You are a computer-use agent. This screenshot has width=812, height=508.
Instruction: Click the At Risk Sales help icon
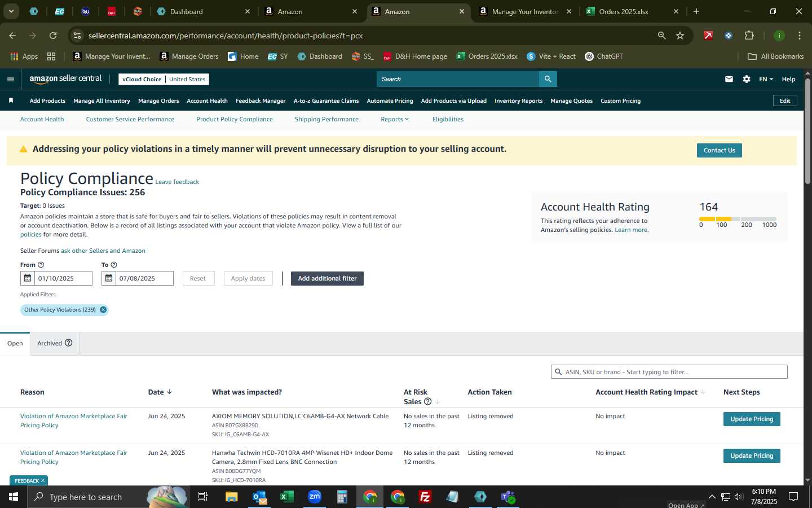pos(427,402)
